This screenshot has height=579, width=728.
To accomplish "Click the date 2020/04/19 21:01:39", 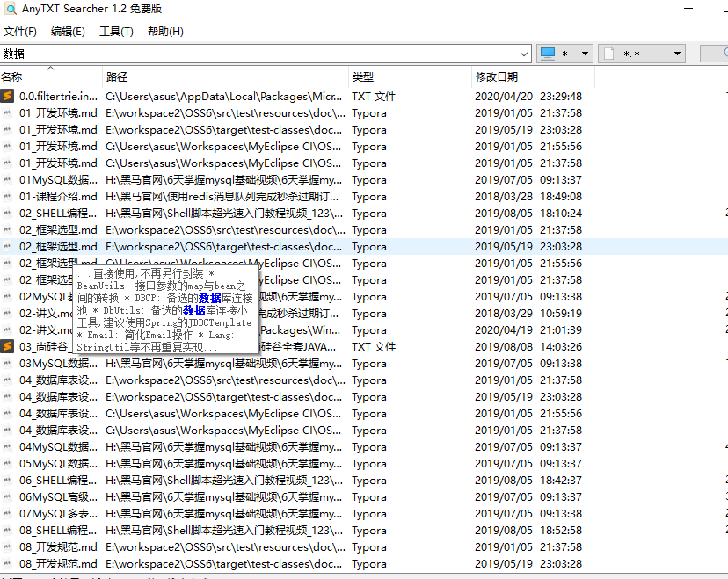I will coord(528,329).
